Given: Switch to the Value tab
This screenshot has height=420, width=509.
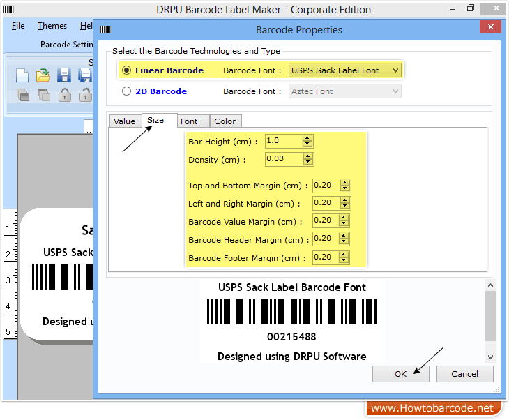Looking at the screenshot, I should pos(125,121).
